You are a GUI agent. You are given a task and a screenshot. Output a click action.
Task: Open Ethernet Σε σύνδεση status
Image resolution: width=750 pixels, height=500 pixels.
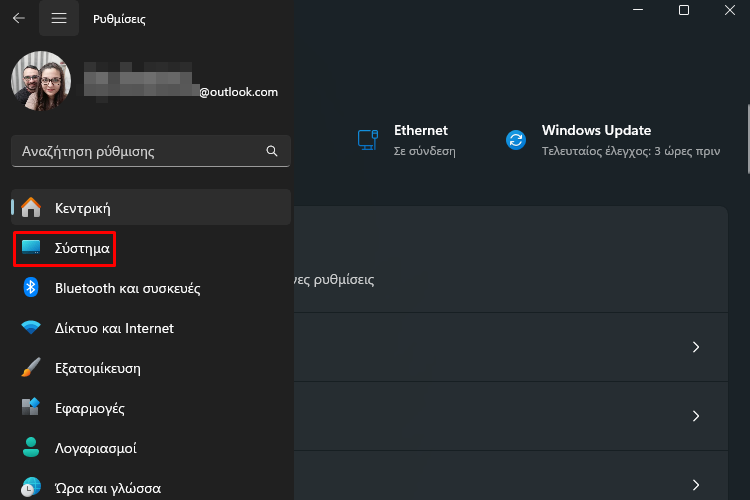pyautogui.click(x=407, y=140)
